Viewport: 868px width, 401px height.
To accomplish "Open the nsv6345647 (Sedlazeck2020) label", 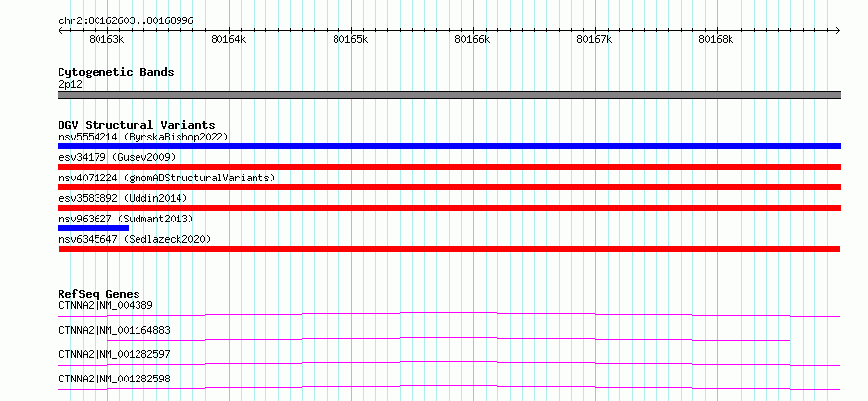I will tap(135, 239).
